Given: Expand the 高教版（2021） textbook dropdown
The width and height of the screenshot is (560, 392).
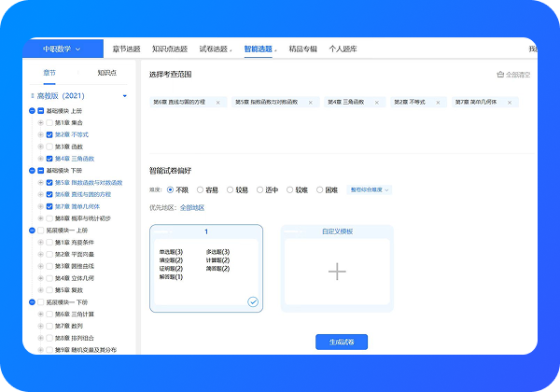Looking at the screenshot, I should [x=124, y=95].
